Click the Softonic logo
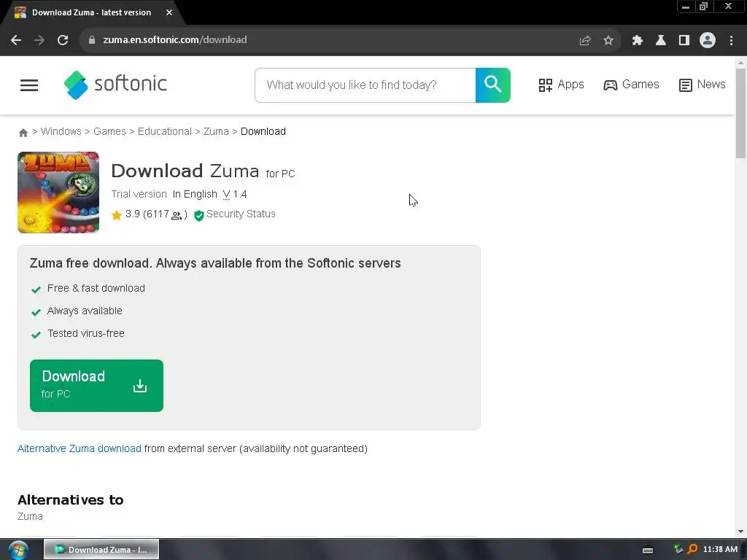Image resolution: width=747 pixels, height=560 pixels. [115, 85]
